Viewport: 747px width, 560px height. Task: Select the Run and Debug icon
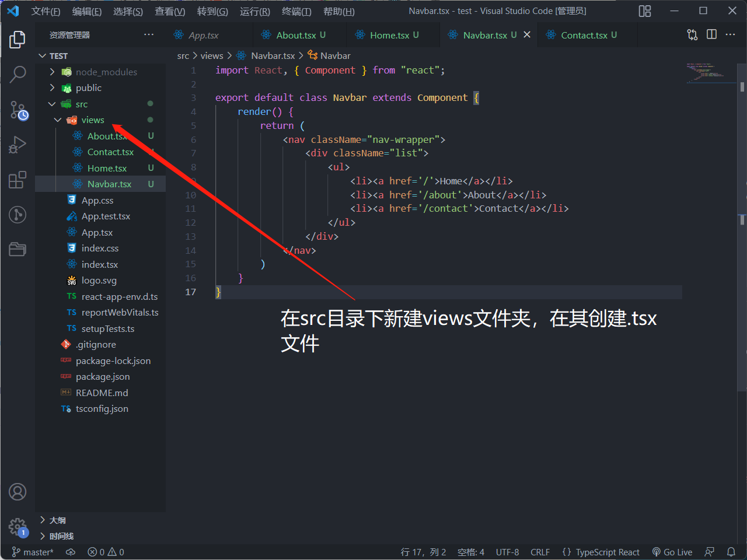click(17, 145)
